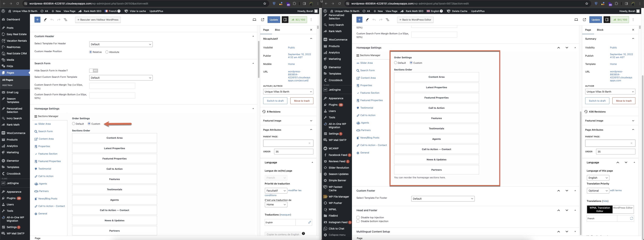Open WooCommerce in the right admin menu
Viewport: 644px width, 240px height.
click(x=338, y=40)
